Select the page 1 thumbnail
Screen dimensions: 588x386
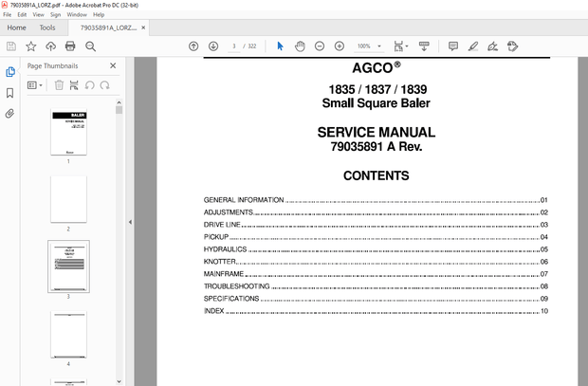tap(68, 132)
